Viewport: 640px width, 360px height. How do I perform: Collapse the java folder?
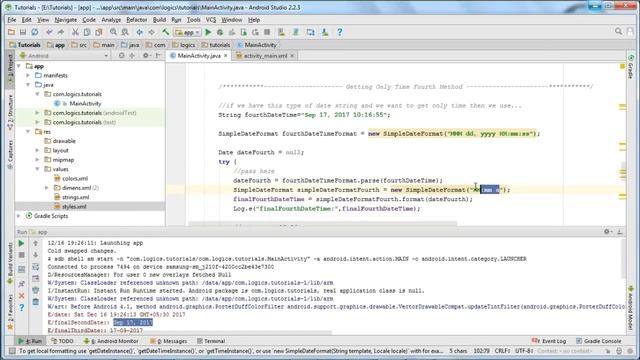pos(28,85)
